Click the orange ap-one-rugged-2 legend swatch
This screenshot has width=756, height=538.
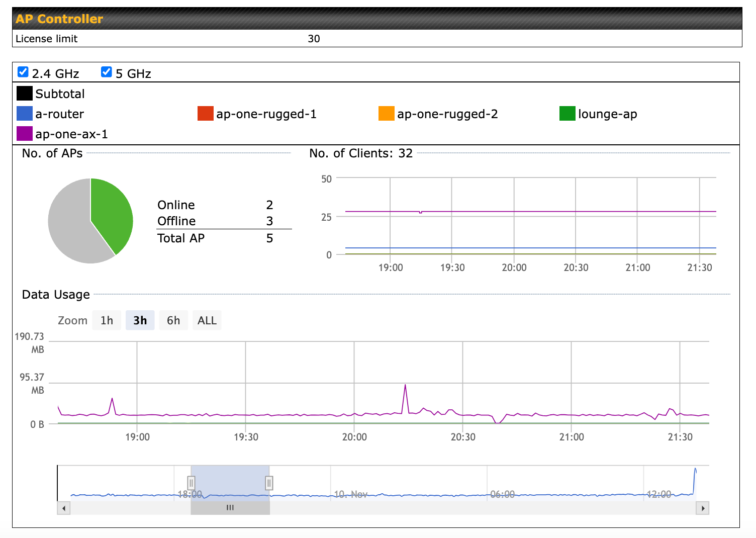387,114
